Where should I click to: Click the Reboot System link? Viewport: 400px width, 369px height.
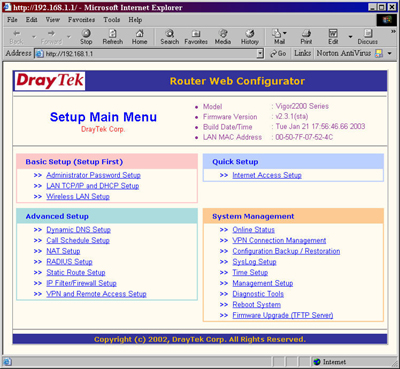[257, 304]
